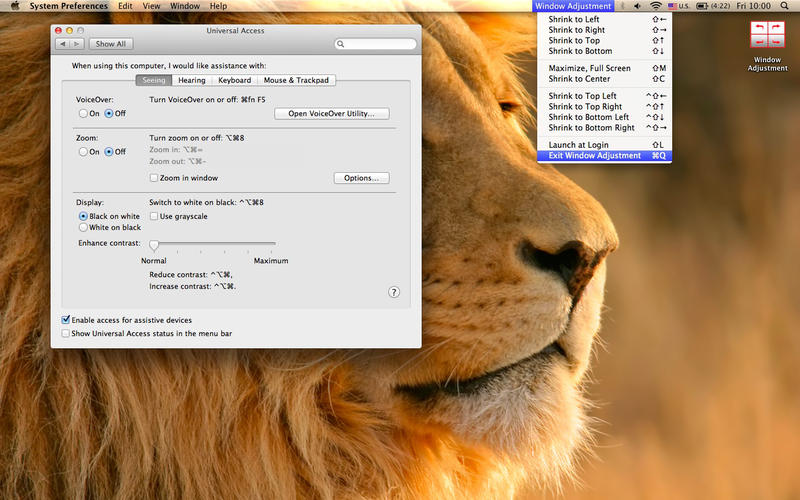Viewport: 800px width, 500px height.
Task: Go back with the left arrow button
Action: (x=63, y=44)
